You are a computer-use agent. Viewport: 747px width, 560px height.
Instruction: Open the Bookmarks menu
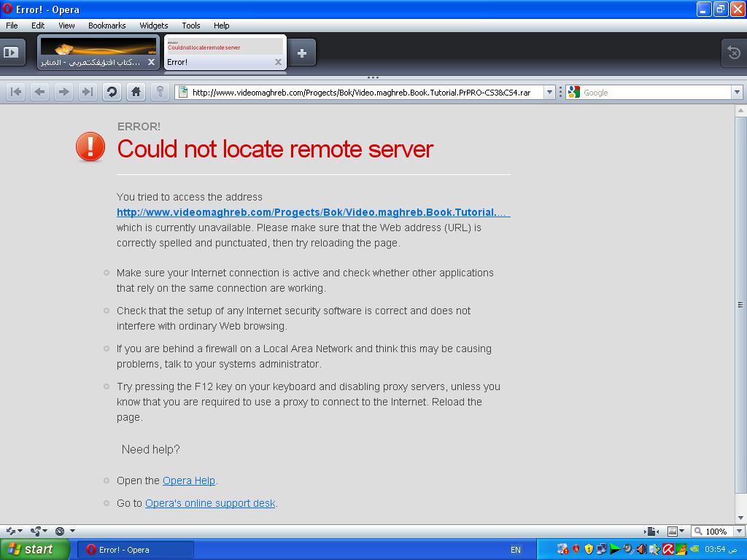(107, 26)
